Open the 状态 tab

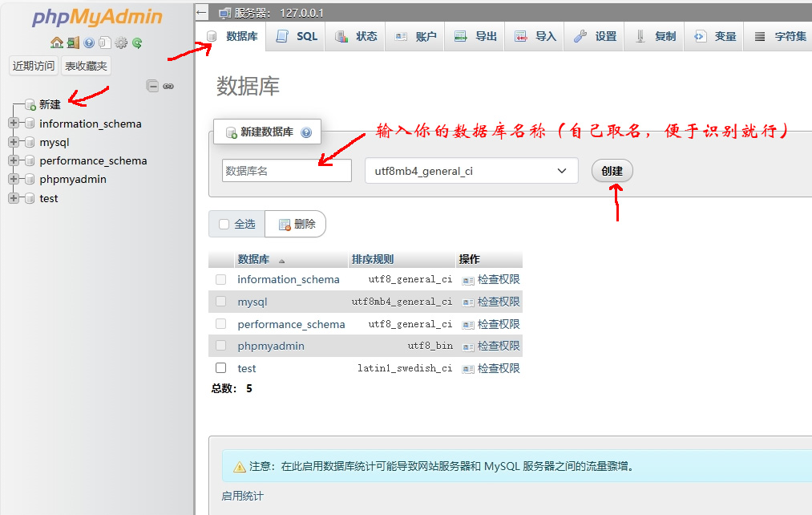point(356,36)
